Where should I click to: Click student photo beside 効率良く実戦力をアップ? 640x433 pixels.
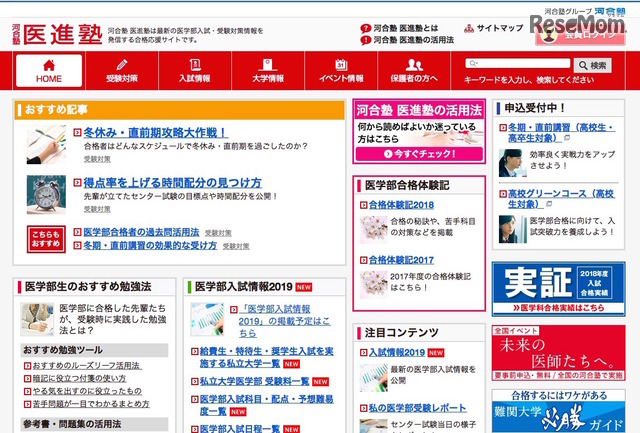(512, 163)
